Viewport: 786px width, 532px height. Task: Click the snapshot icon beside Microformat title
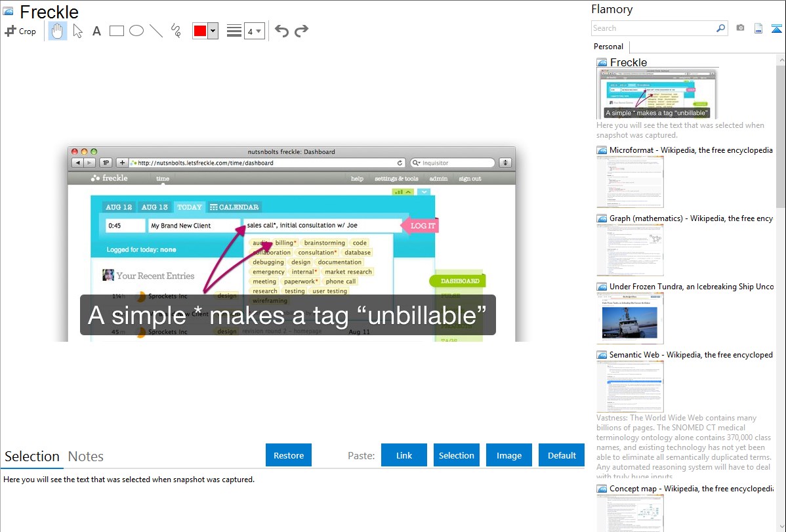click(602, 150)
